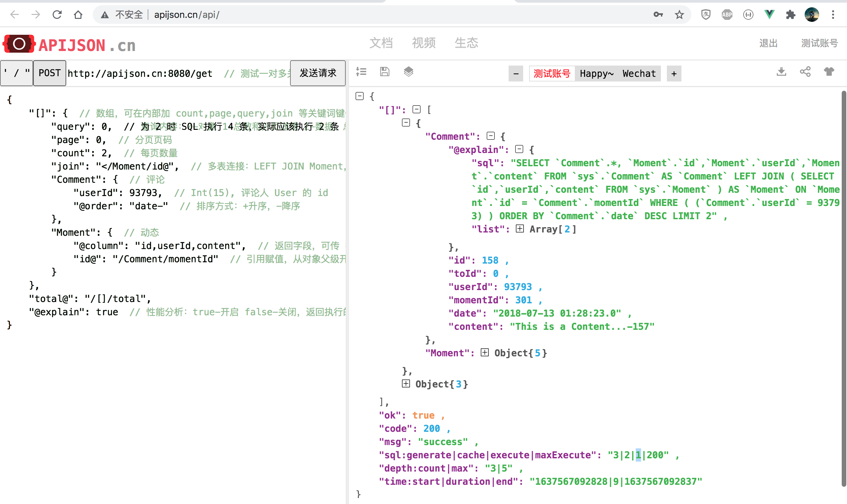Click the save floppy-disk icon
Image resolution: width=847 pixels, height=504 pixels.
[x=384, y=72]
